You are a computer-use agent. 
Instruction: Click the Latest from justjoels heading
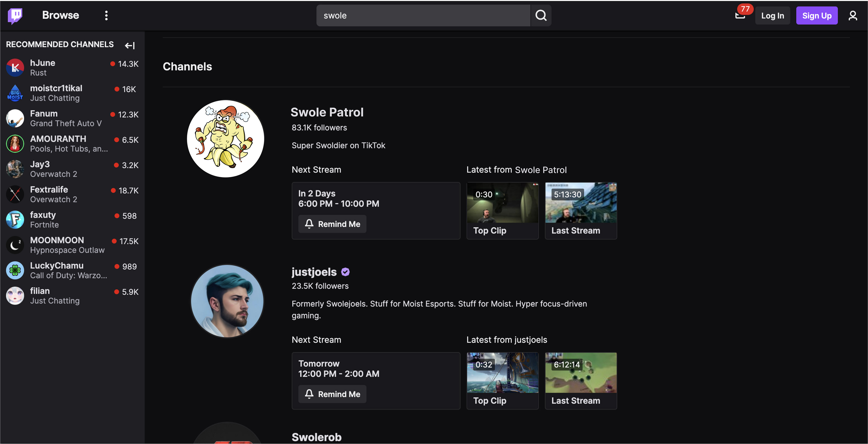[506, 340]
